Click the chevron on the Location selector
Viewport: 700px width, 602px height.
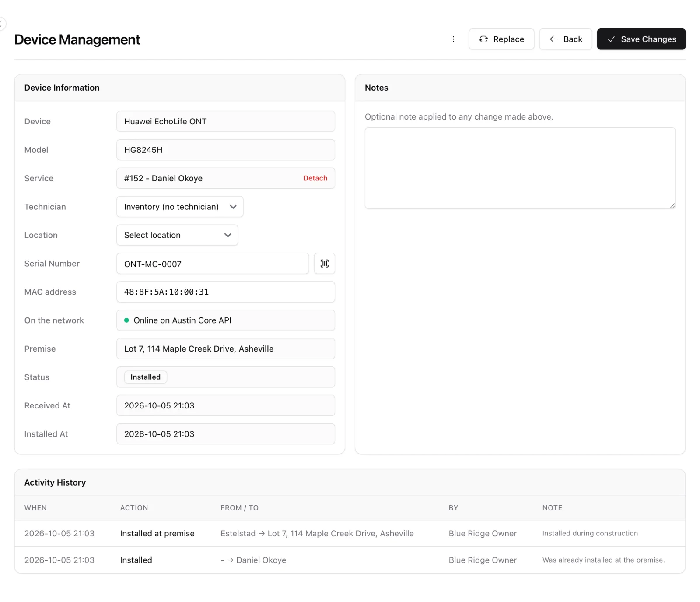pyautogui.click(x=227, y=235)
